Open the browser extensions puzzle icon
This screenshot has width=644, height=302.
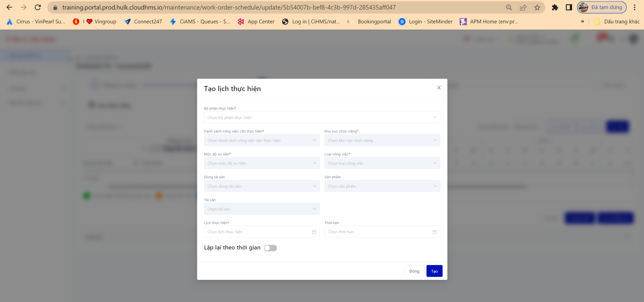click(x=555, y=7)
